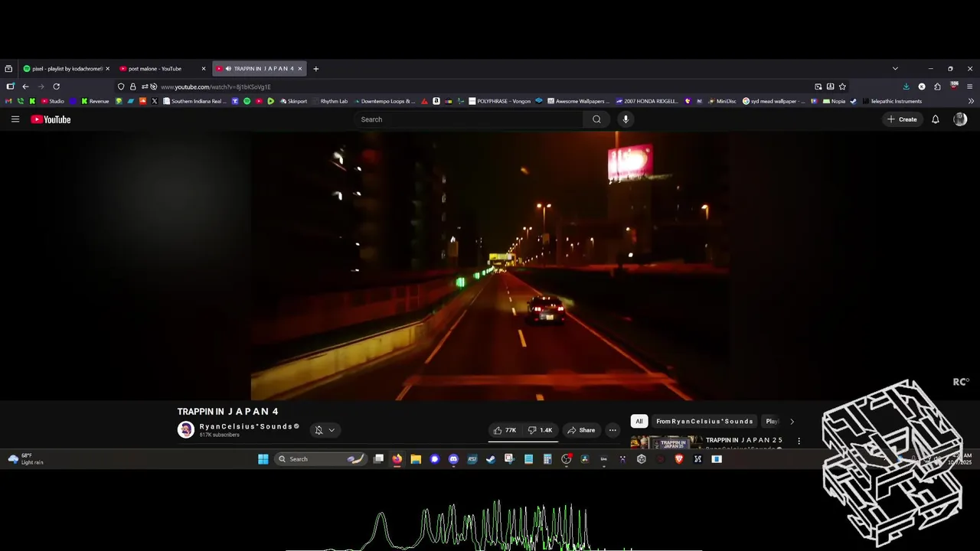Screen dimensions: 980x551
Task: Select From RyanCelsius Sounds chip
Action: pos(704,421)
